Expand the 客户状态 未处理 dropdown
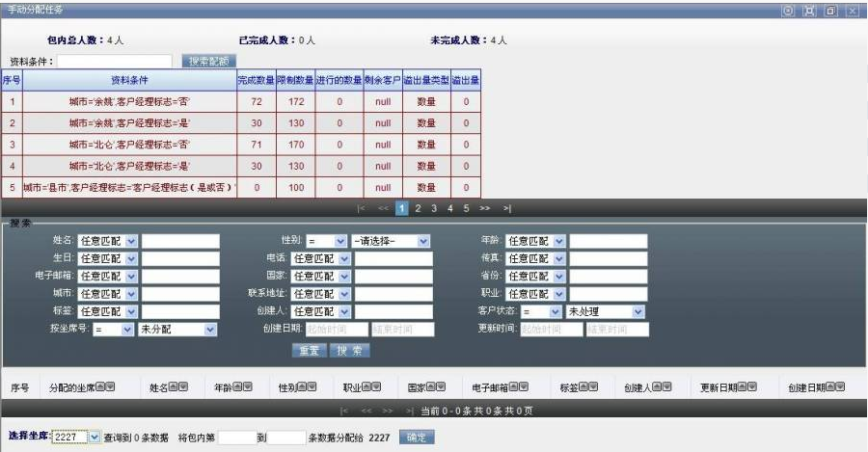The image size is (868, 452). pos(637,312)
